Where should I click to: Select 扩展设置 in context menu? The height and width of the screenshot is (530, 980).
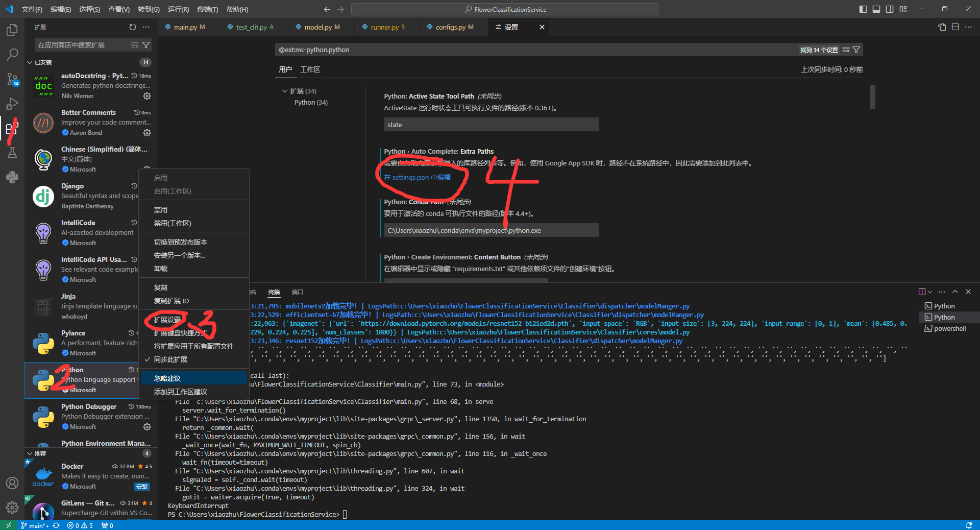click(194, 320)
